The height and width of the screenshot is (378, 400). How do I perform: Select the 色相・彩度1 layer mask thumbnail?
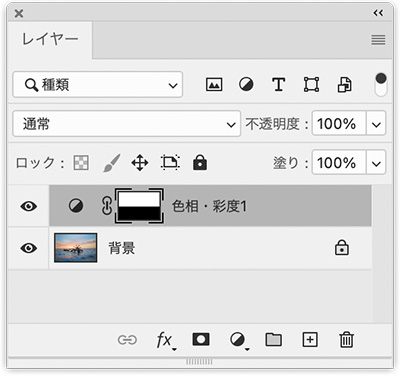click(139, 206)
